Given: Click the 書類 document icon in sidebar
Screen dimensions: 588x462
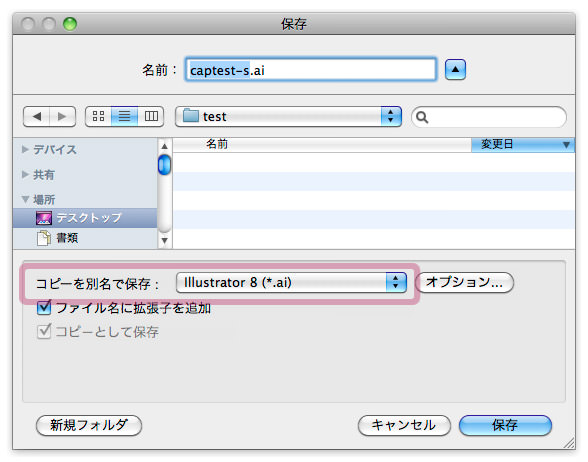Looking at the screenshot, I should [44, 238].
